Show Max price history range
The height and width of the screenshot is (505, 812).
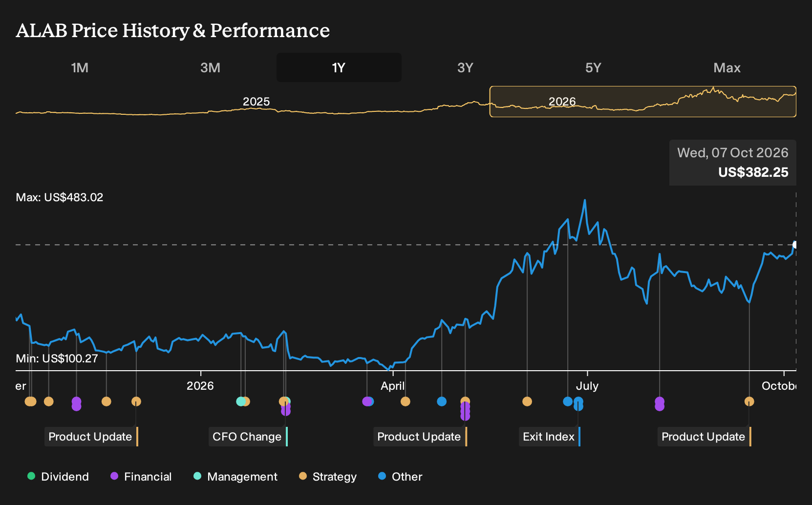(727, 67)
